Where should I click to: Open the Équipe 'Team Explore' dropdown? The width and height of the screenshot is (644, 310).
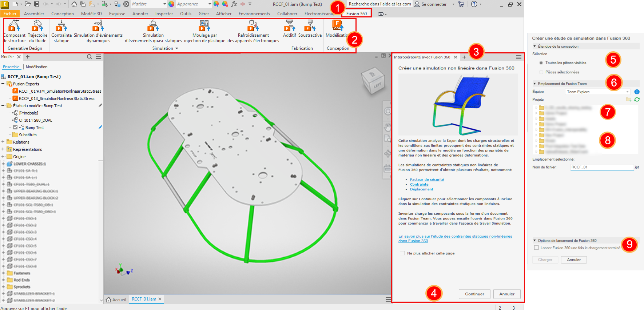point(598,92)
